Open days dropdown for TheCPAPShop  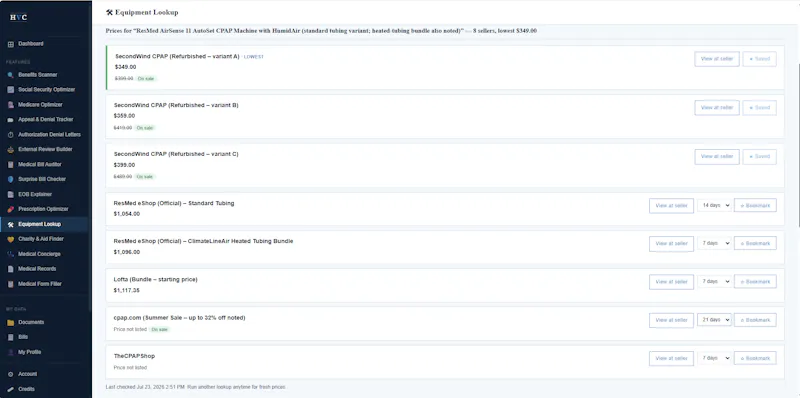[714, 358]
